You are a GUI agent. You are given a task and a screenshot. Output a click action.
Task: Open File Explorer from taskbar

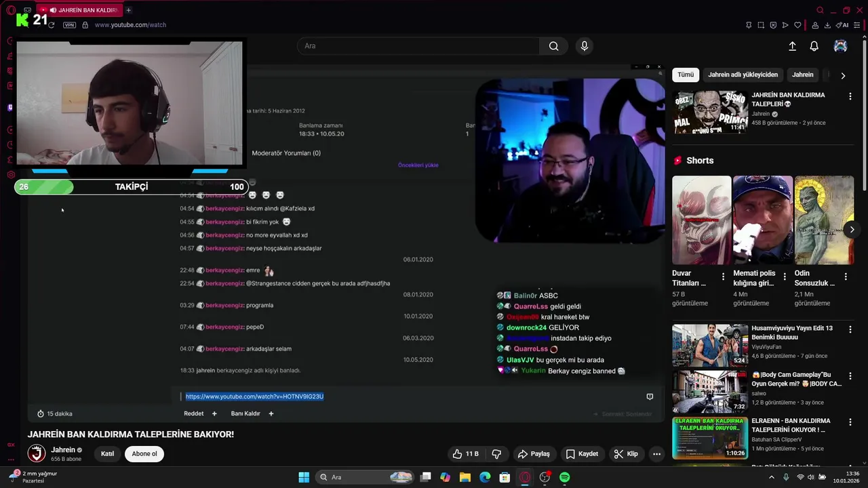(x=465, y=477)
